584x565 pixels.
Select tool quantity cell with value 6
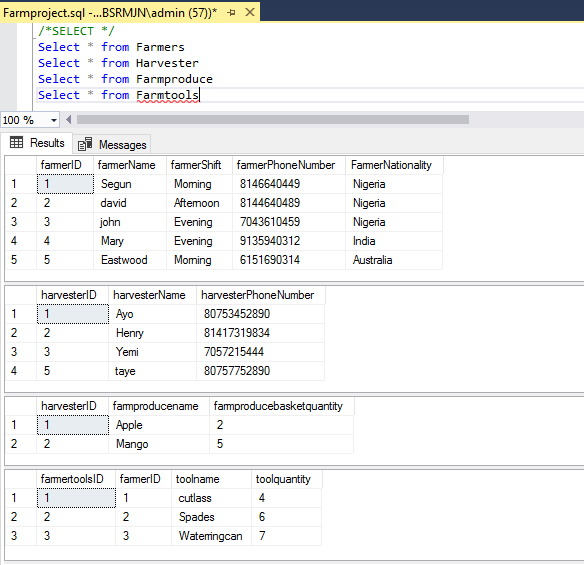287,517
